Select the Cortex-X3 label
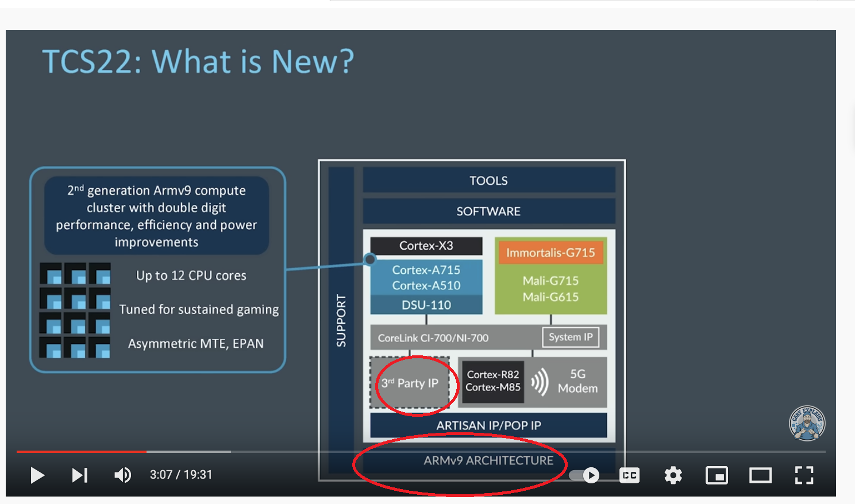Viewport: 855px width, 504px height. pyautogui.click(x=426, y=246)
